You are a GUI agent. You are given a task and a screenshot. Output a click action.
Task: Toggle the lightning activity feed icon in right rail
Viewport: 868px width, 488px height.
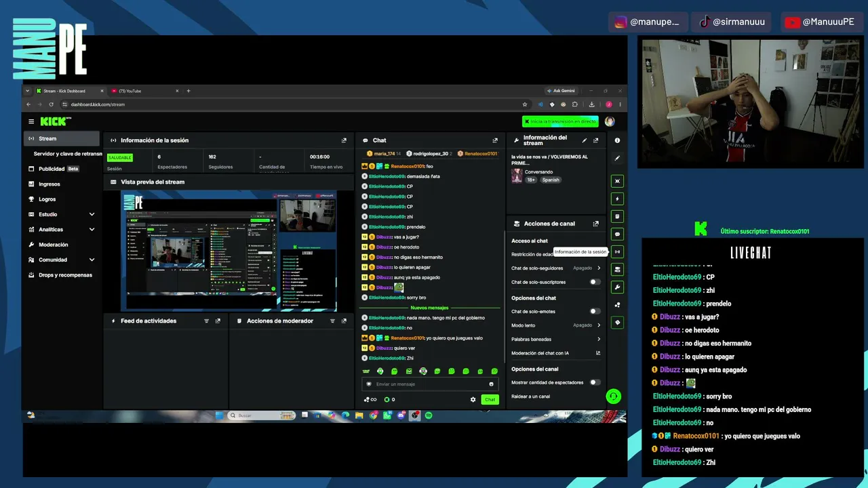point(617,199)
